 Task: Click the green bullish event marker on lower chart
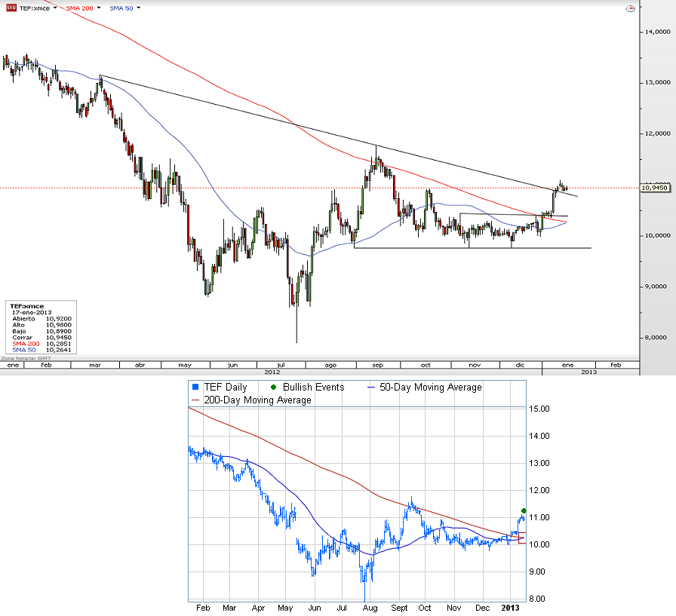[524, 511]
